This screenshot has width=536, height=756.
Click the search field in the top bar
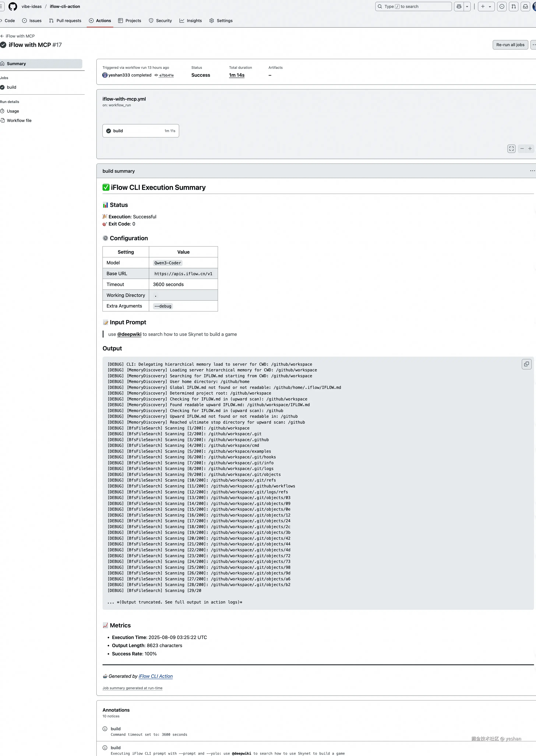412,6
